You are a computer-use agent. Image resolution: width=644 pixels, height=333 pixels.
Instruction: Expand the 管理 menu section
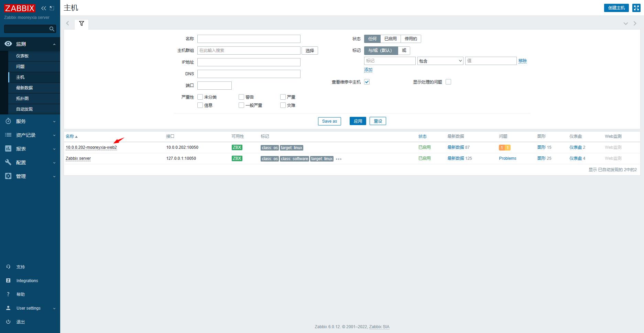(x=54, y=176)
